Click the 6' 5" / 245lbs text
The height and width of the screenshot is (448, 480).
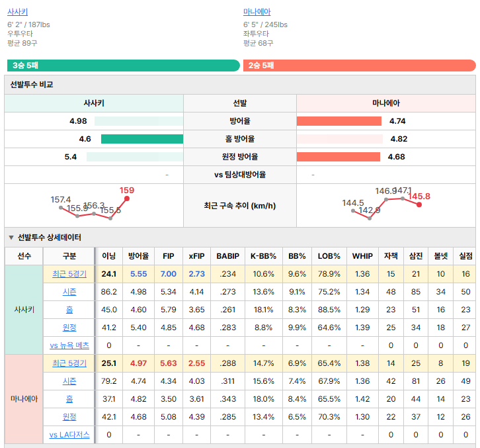coord(265,25)
